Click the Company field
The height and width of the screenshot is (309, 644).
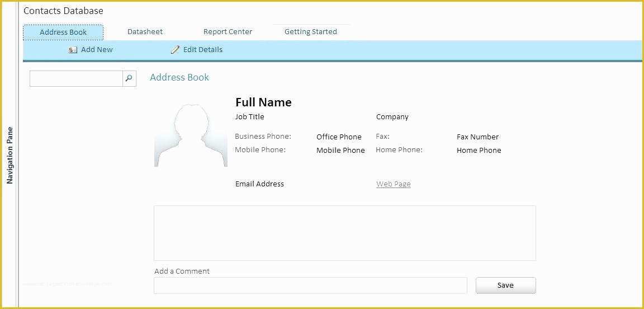(x=392, y=117)
